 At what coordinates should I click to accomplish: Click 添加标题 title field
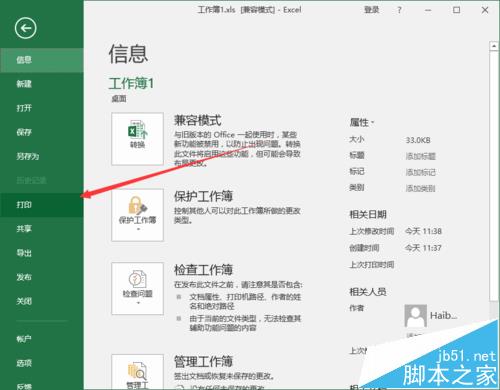pos(421,156)
